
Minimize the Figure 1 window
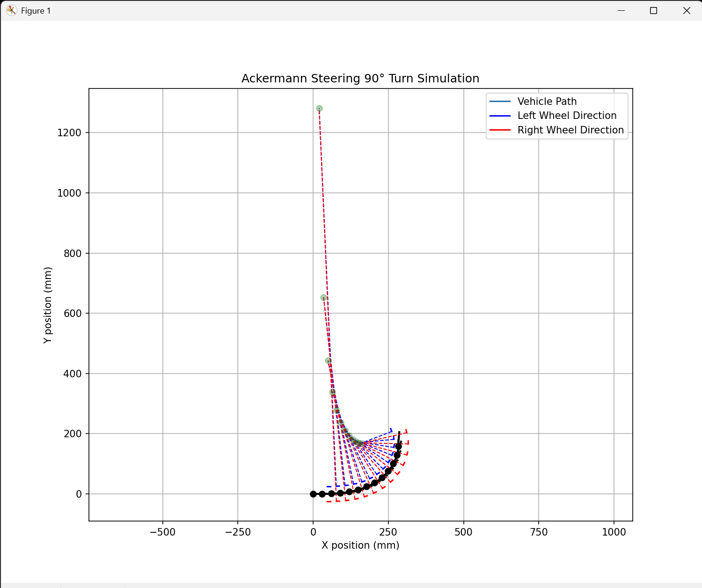tap(621, 10)
